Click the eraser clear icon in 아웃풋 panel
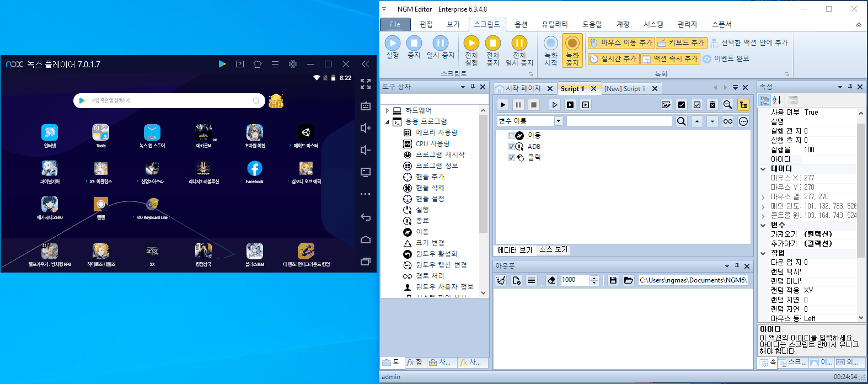Viewport: 868px width, 384px height. [551, 280]
